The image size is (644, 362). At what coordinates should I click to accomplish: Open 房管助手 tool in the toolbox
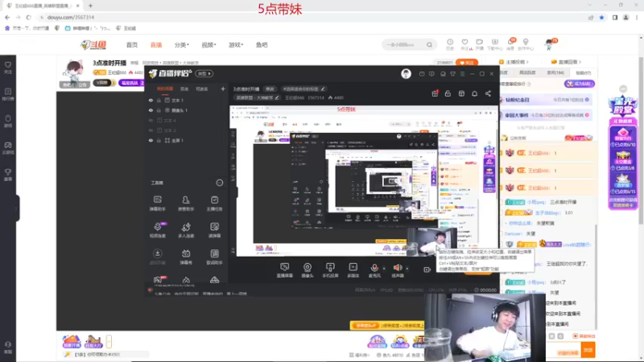186,204
